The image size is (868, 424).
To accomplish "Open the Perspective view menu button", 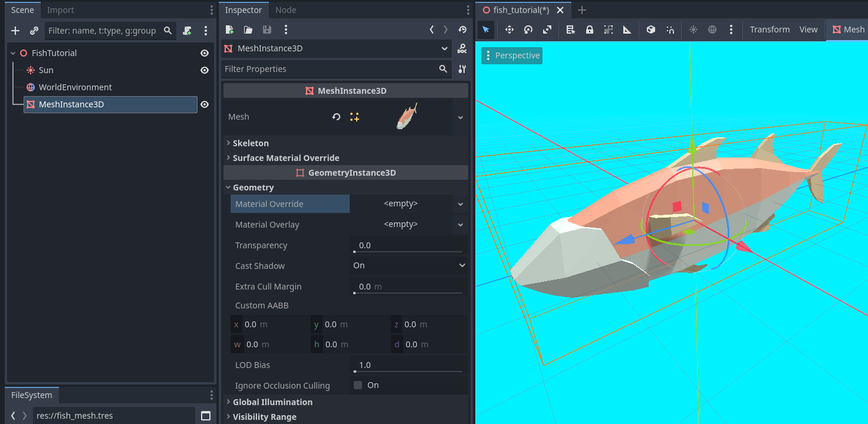I will pos(512,55).
